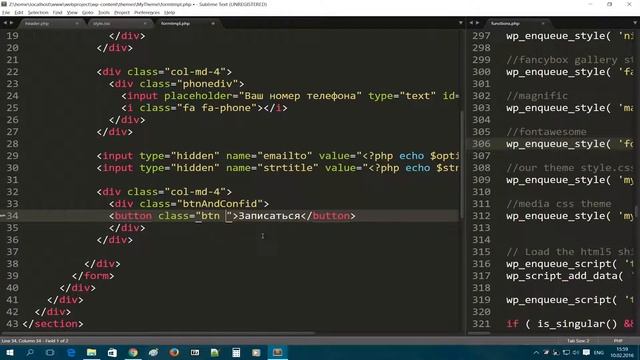Open the left pane tab list dropdown
The width and height of the screenshot is (640, 360).
click(461, 23)
